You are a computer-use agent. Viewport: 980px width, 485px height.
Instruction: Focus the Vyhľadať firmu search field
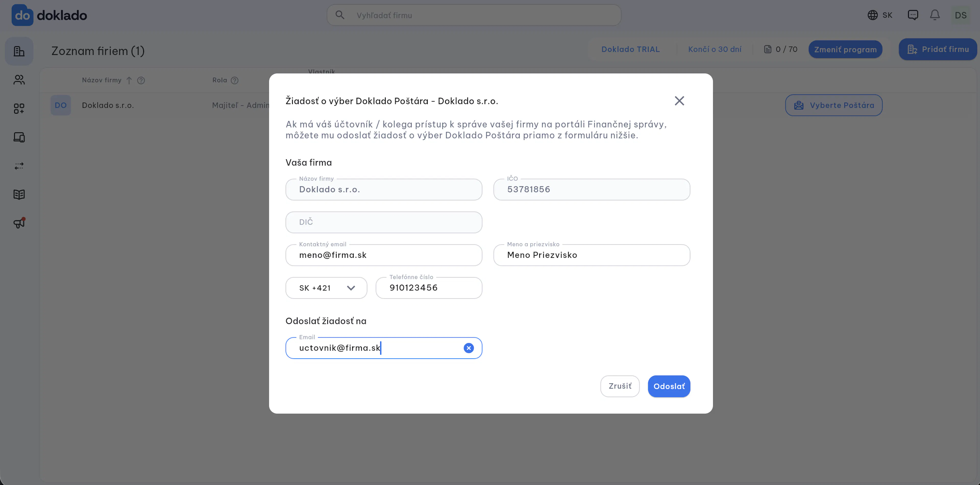(x=474, y=15)
